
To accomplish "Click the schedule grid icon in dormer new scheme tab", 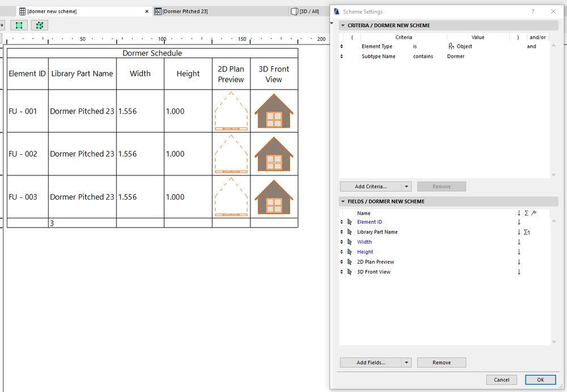I will [22, 11].
